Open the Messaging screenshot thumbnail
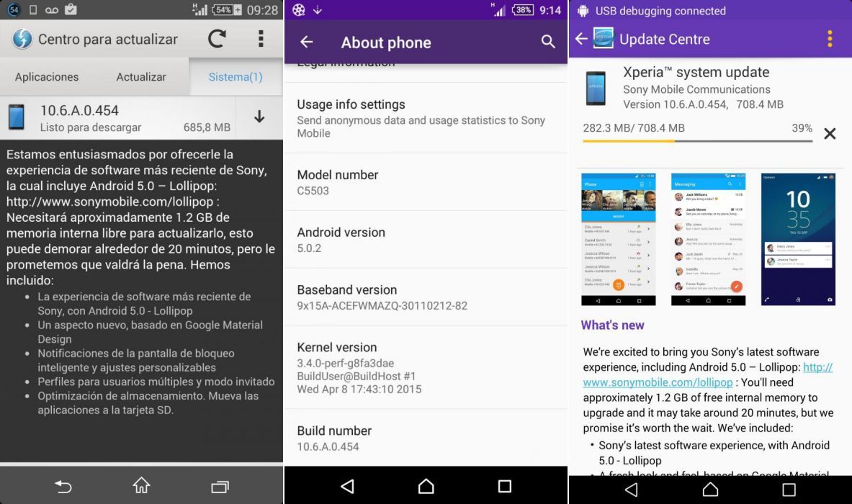The image size is (852, 504). click(708, 239)
